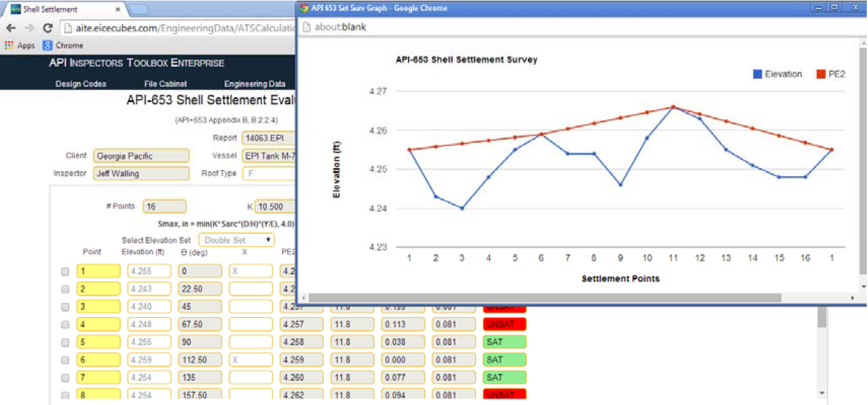Click the UNSAT status for point 4

point(504,324)
